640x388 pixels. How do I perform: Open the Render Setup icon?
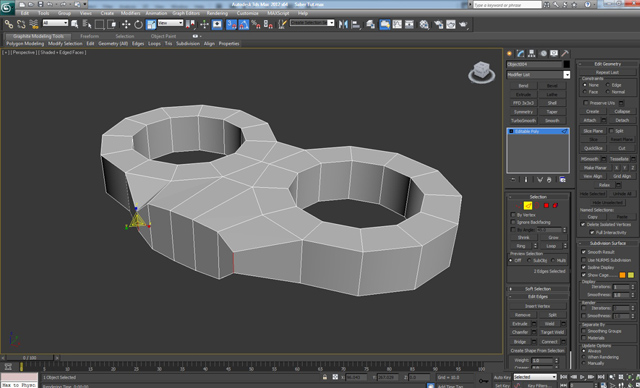[439, 24]
